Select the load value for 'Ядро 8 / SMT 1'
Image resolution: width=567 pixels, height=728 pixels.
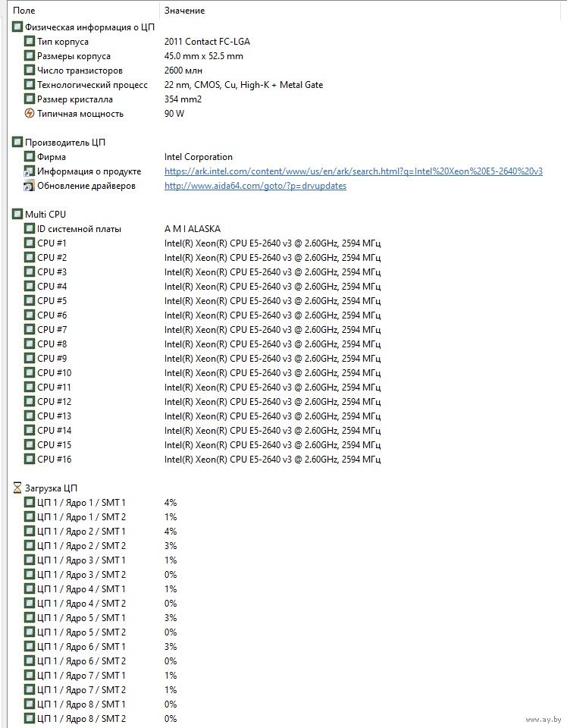[171, 704]
